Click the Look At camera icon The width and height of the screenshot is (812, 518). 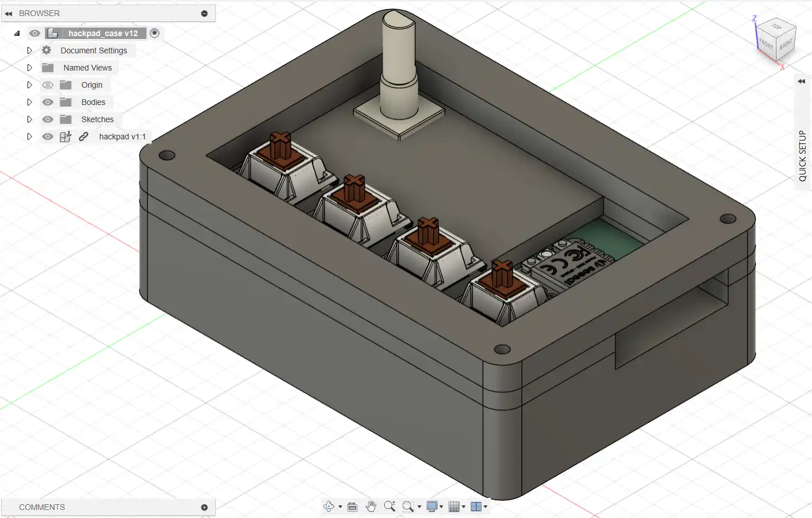coord(353,507)
